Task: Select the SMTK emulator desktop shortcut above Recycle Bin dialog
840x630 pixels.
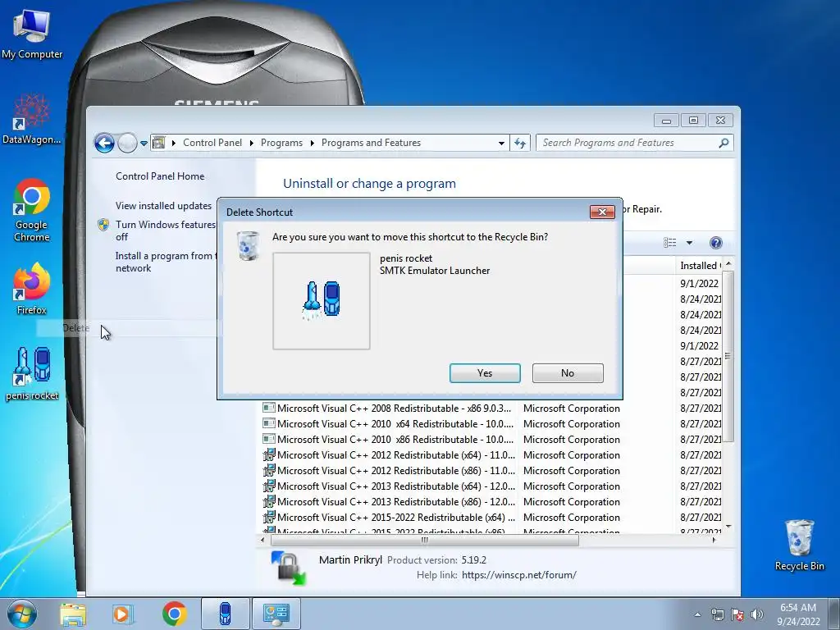Action: [x=32, y=373]
